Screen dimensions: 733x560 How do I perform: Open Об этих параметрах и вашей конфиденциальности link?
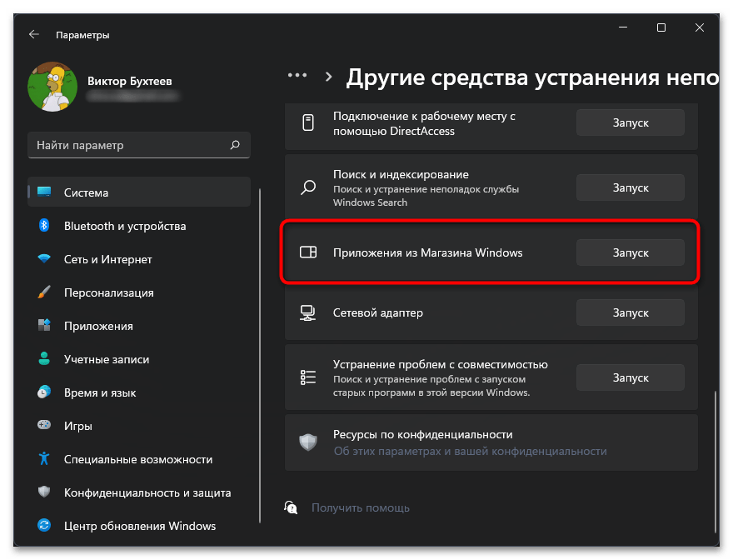click(470, 451)
